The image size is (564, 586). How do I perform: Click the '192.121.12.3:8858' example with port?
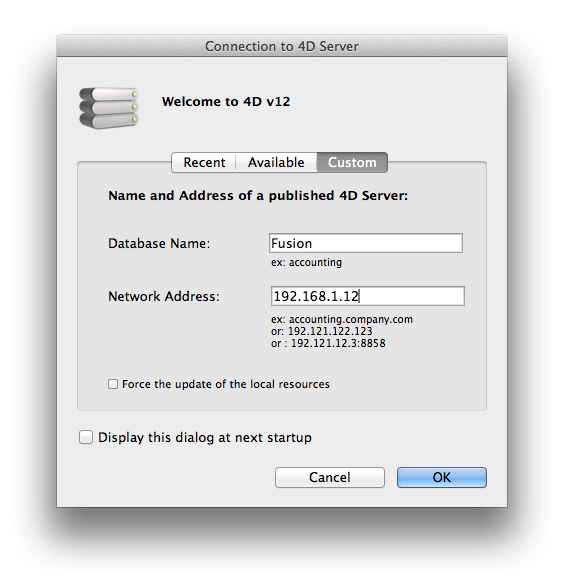pos(338,343)
